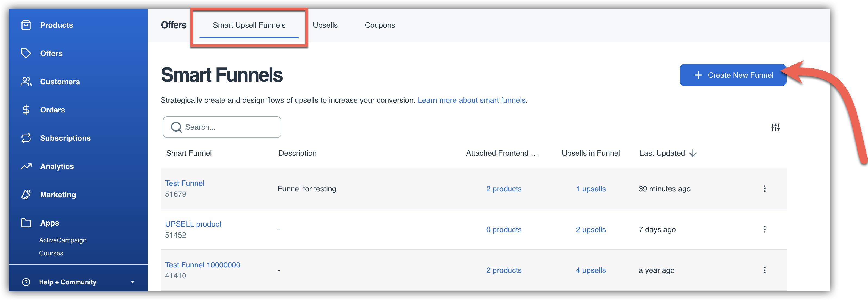Click the Apps folder icon
Screen dimensions: 868x300
coord(26,223)
